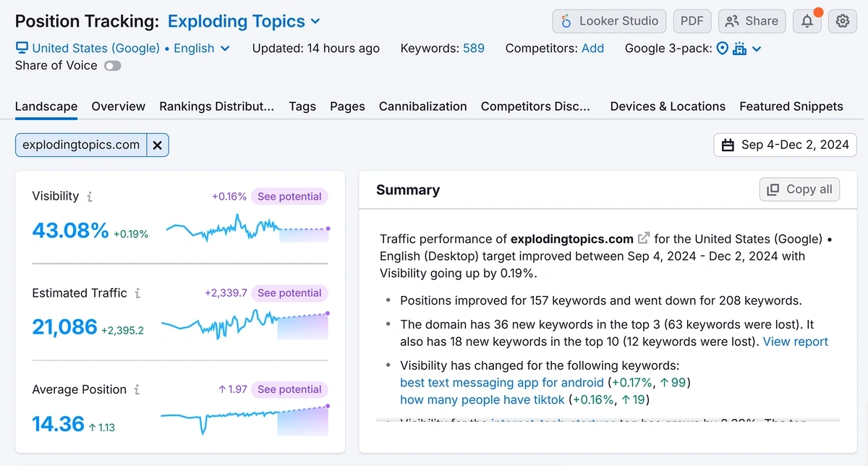Screen dimensions: 868x466
Task: Open the English language dropdown
Action: [201, 48]
